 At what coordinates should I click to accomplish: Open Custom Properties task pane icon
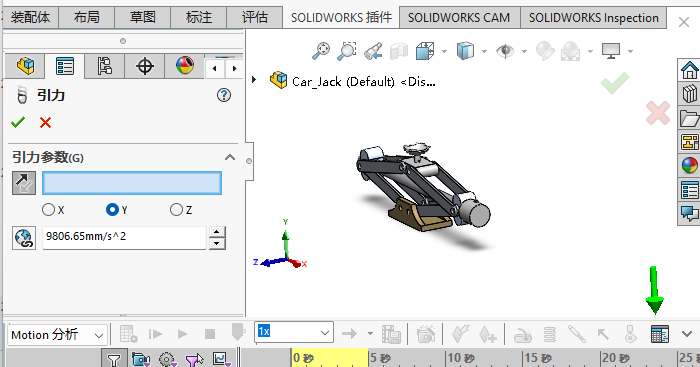[x=690, y=190]
